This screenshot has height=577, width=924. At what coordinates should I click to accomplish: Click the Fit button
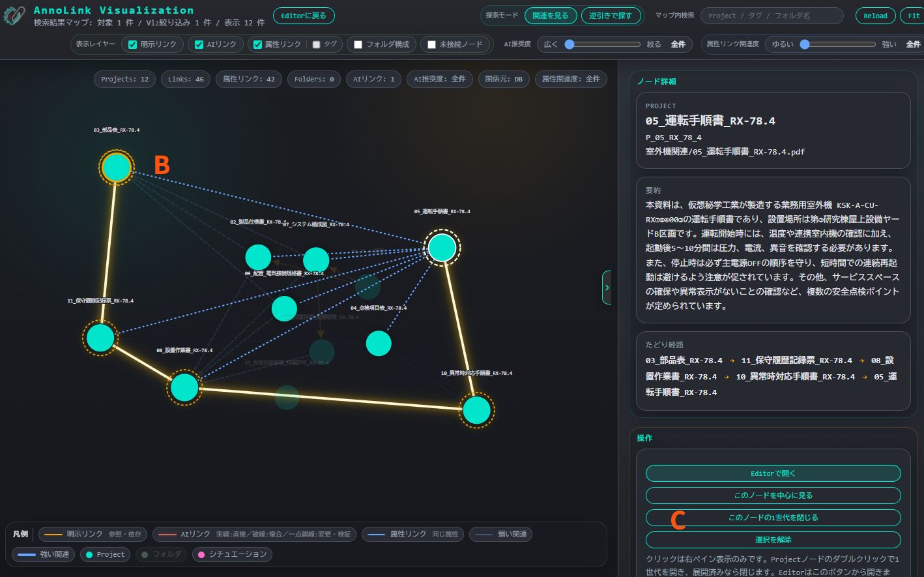pos(914,16)
